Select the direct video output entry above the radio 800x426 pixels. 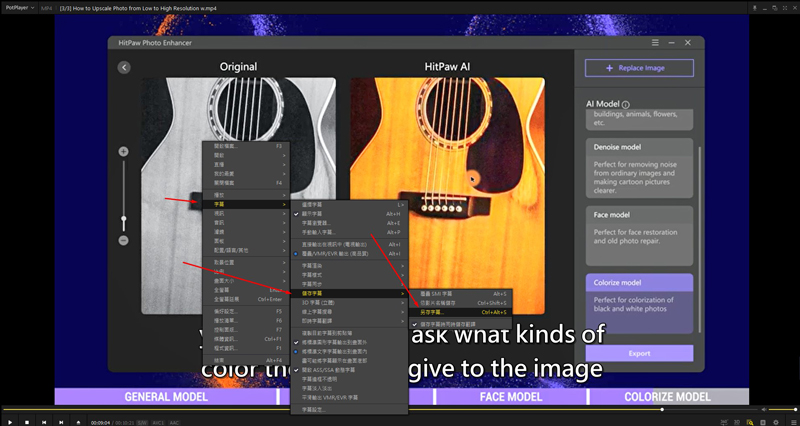[x=349, y=244]
